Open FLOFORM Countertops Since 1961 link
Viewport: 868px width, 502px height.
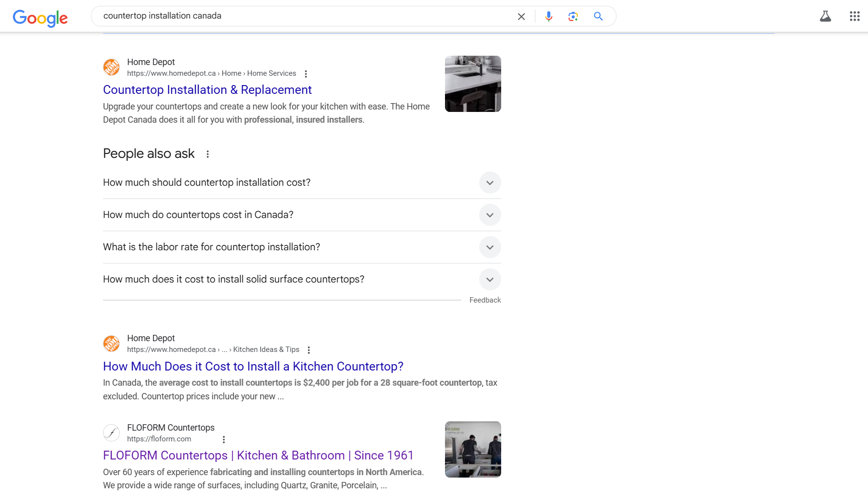[258, 456]
